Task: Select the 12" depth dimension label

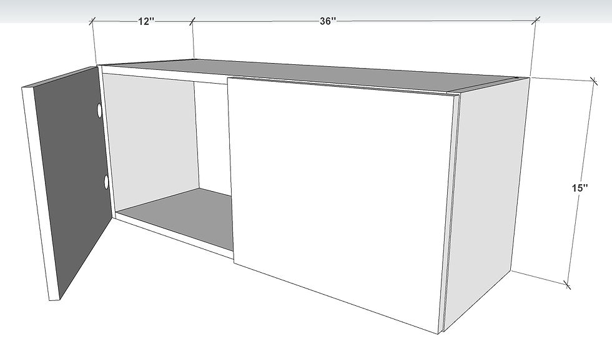Action: [x=146, y=21]
